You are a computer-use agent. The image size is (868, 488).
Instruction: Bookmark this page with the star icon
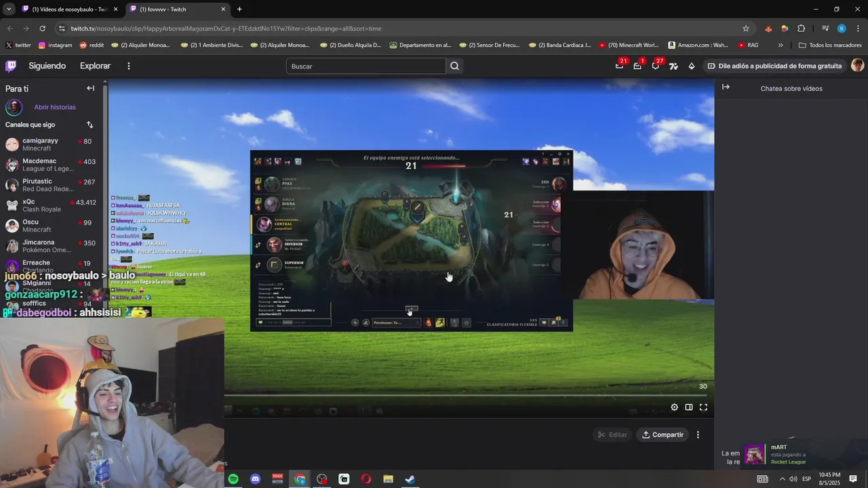[x=746, y=28]
